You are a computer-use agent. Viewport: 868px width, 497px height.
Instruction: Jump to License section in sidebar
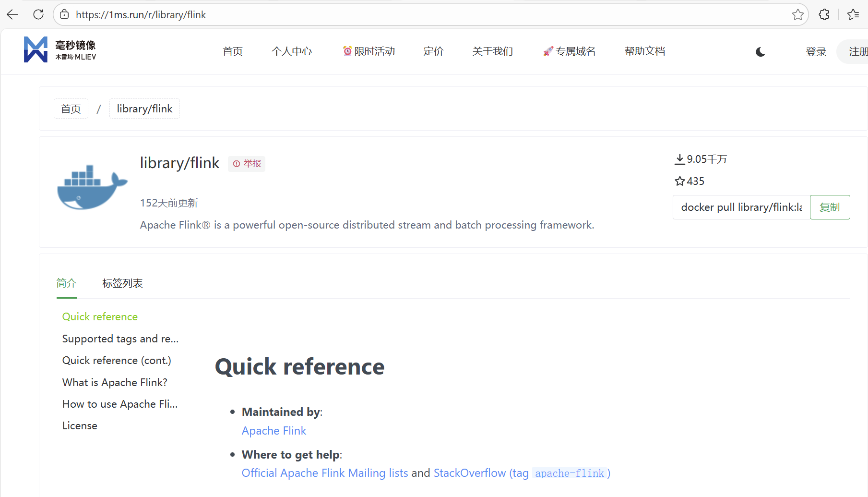pos(80,426)
